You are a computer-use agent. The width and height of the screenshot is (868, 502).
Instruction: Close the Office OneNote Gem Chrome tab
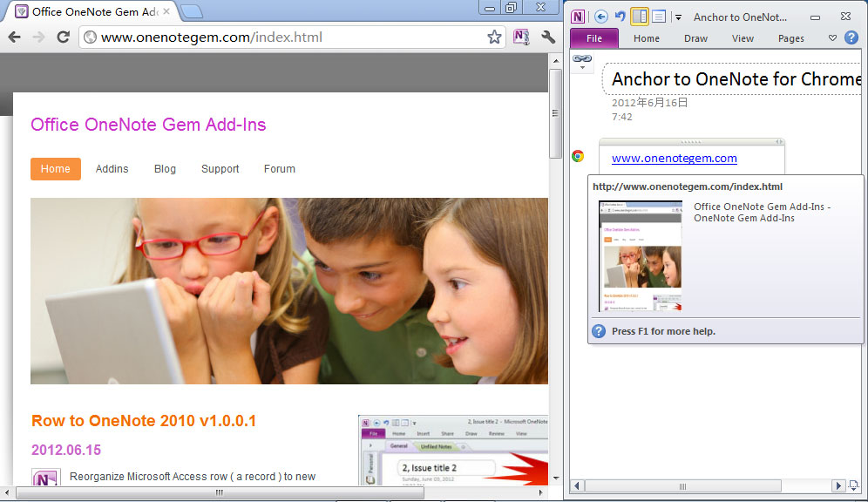pyautogui.click(x=166, y=11)
